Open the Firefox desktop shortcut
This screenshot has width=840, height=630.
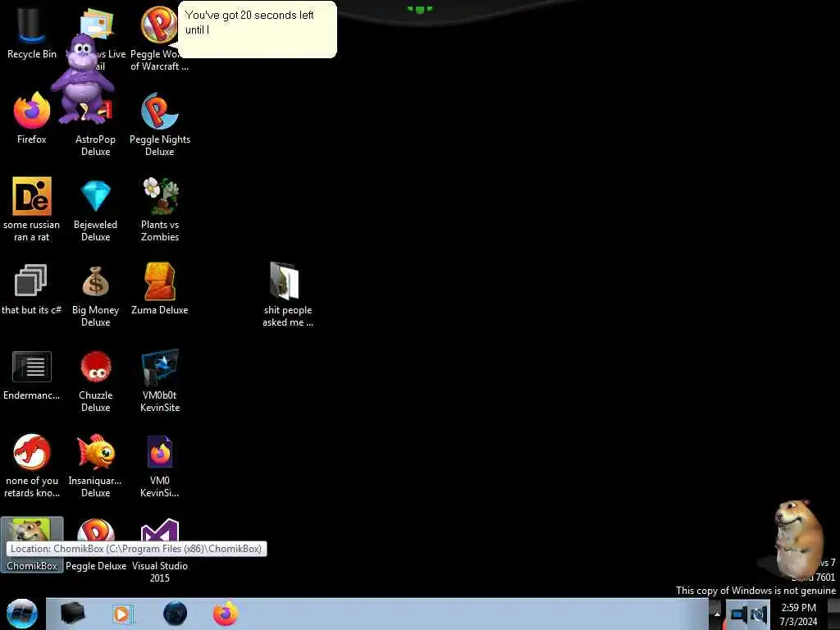(32, 118)
